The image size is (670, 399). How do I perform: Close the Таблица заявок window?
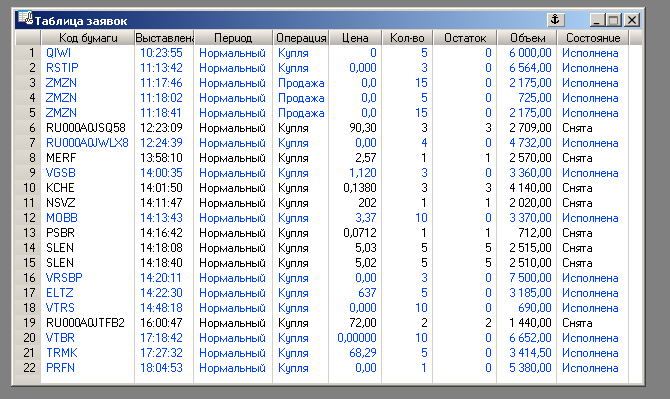632,20
